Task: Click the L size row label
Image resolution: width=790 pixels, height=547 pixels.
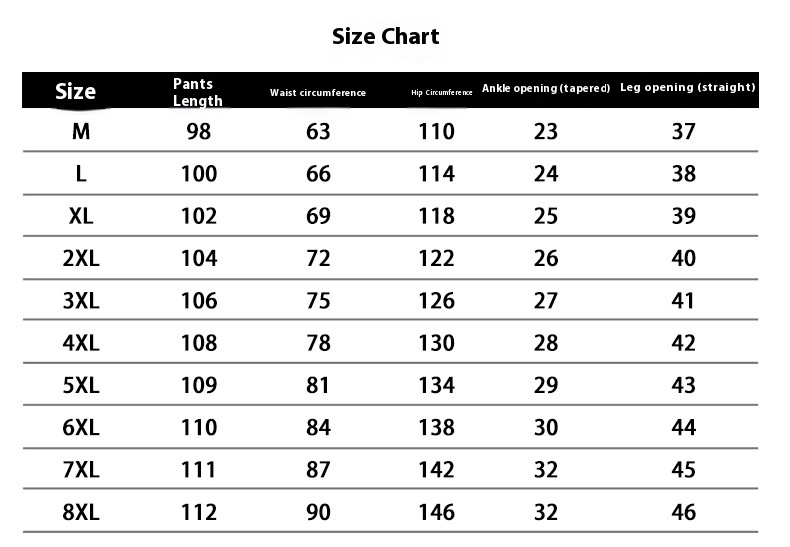Action: [x=81, y=174]
